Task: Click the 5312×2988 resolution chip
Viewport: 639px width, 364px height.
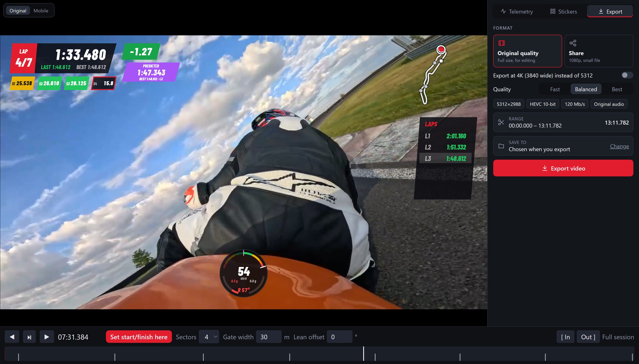Action: pyautogui.click(x=508, y=104)
